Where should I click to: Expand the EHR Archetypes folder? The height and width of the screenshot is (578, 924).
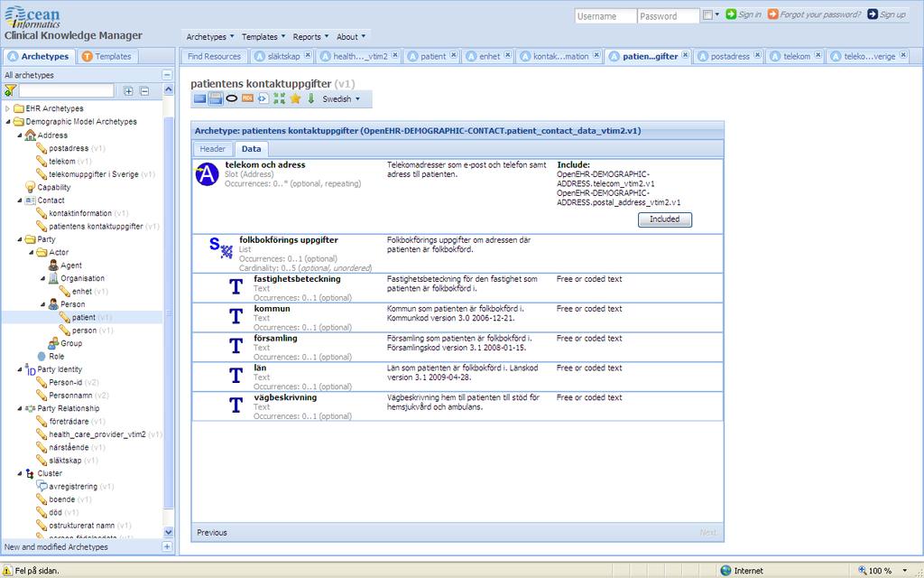tap(7, 108)
